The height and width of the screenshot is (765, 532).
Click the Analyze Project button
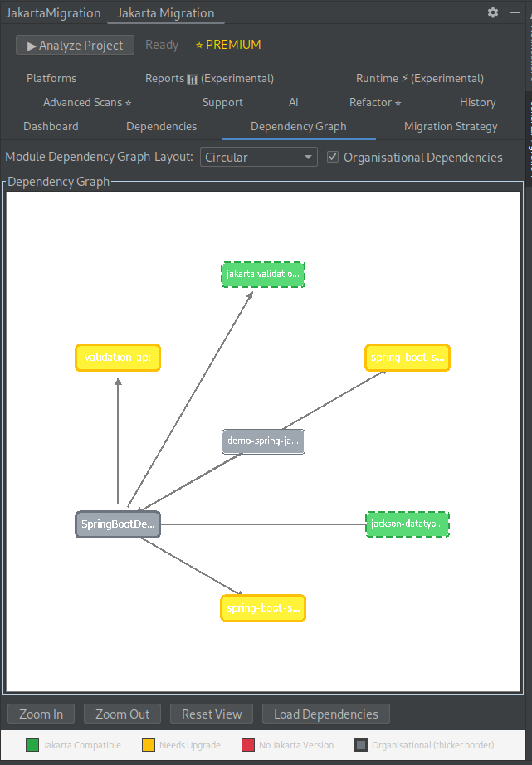(76, 45)
